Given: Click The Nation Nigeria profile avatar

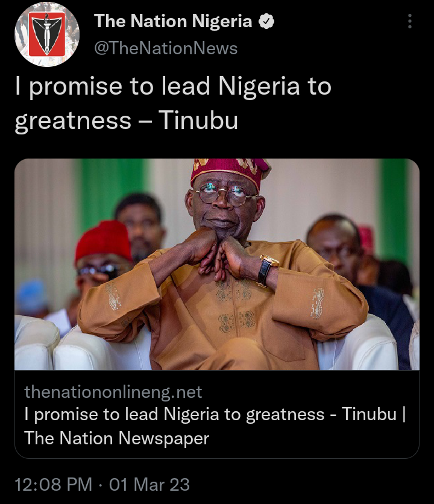Looking at the screenshot, I should tap(47, 34).
